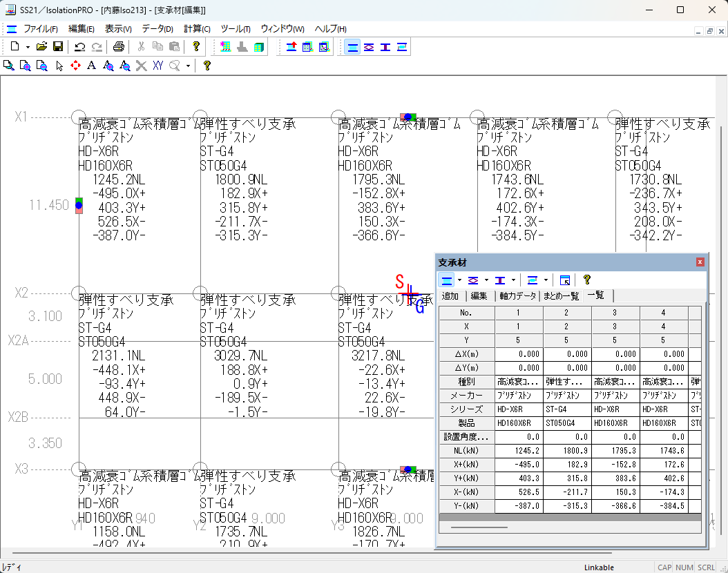Viewport: 728px width, 573px height.
Task: Toggle the cyan slider bearing mode in main toolbar
Action: (402, 47)
